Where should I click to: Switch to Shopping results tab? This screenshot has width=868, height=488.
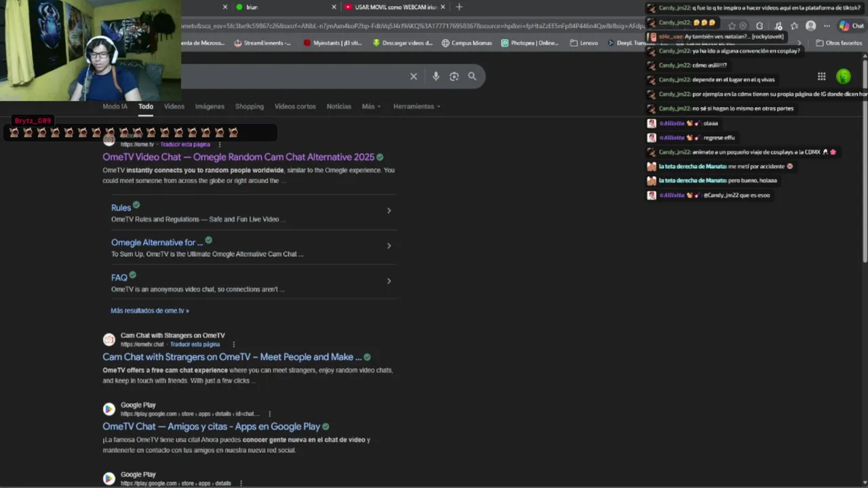[x=249, y=106]
